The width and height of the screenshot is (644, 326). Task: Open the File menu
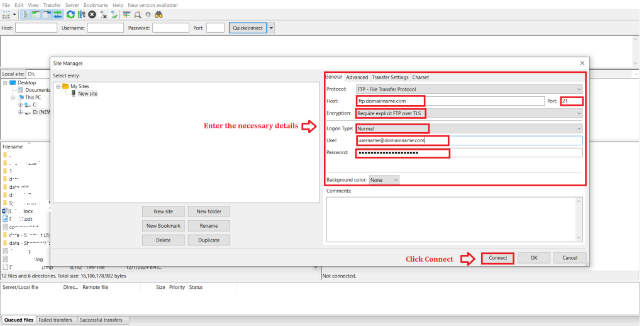6,5
